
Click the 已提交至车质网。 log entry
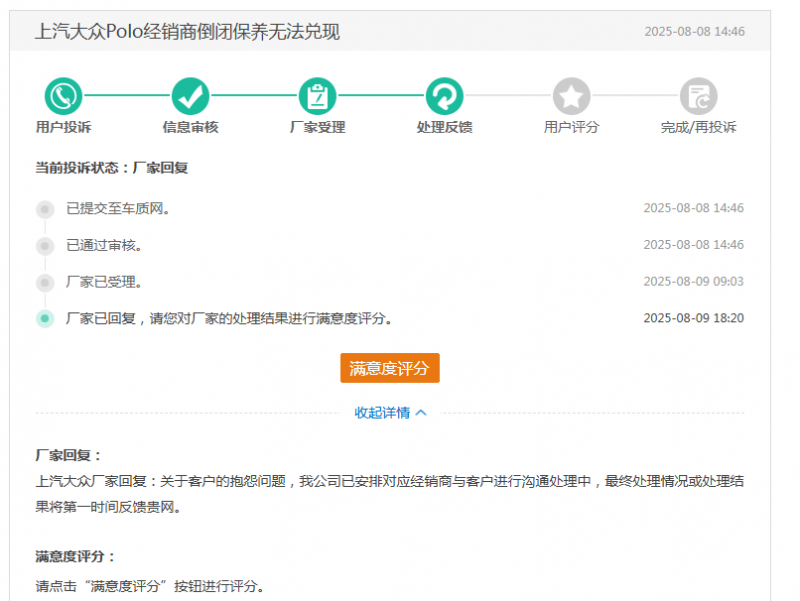[x=118, y=209]
